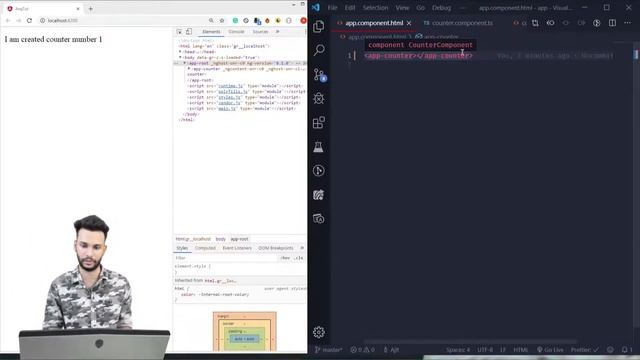The image size is (640, 360).
Task: Open the Edit menu
Action: coord(350,8)
